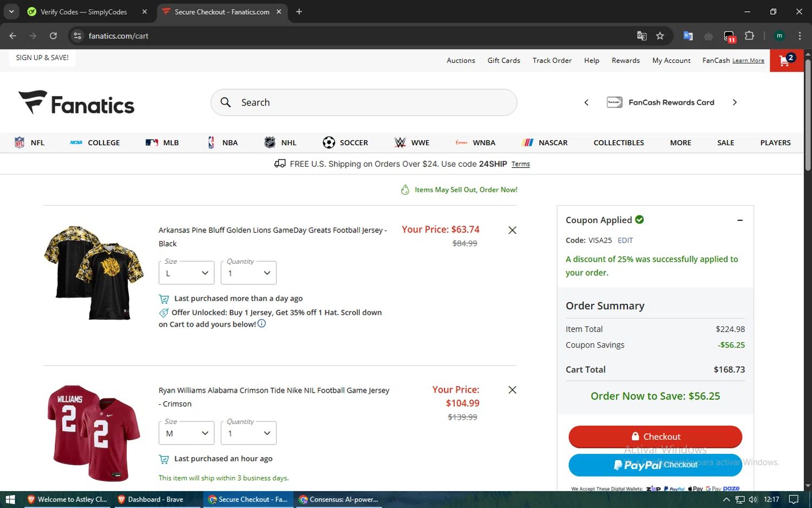Screen dimensions: 812x508
Task: Open Auctions link
Action: click(461, 61)
